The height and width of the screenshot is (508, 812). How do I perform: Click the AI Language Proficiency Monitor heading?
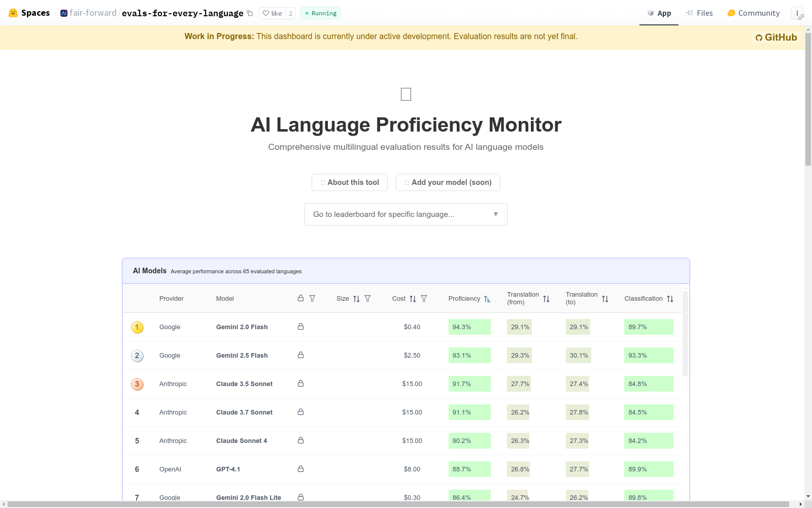click(406, 124)
